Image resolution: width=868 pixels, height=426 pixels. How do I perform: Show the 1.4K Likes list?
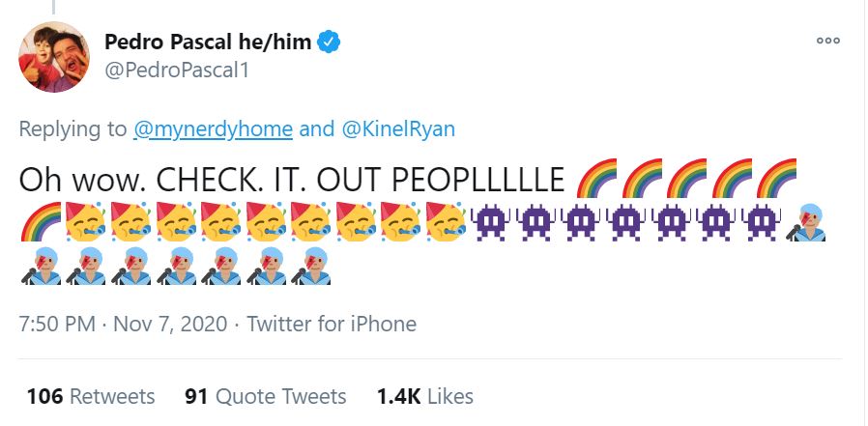(x=425, y=396)
